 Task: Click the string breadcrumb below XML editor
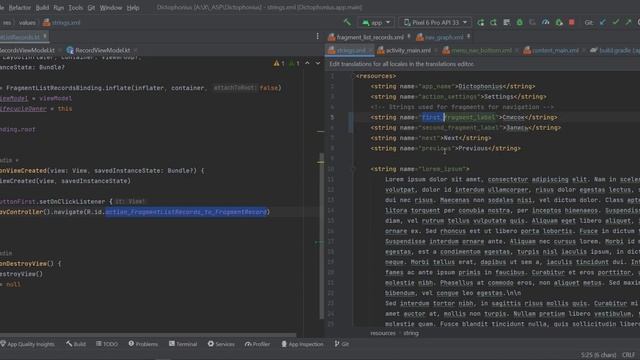[411, 333]
